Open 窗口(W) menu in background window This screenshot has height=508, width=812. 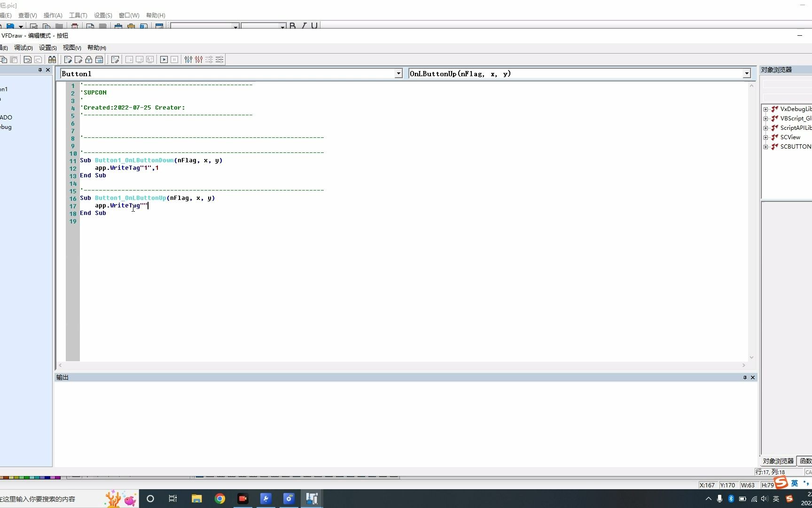129,15
